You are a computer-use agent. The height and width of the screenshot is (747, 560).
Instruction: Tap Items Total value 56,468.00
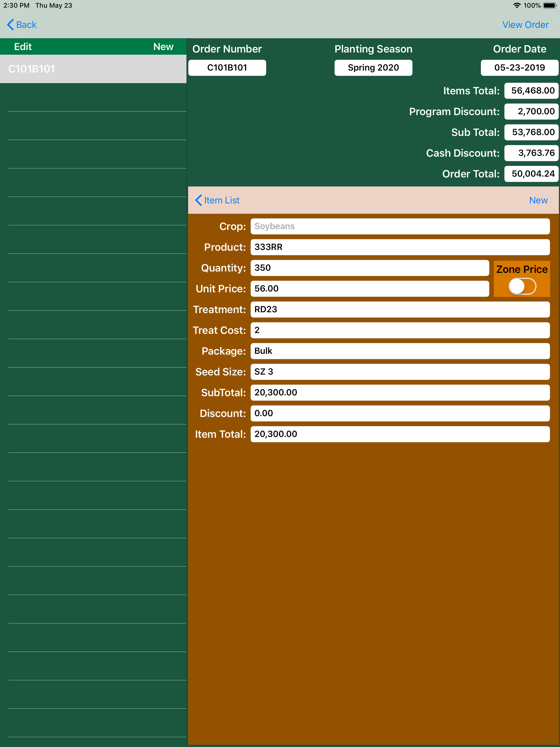[x=531, y=91]
